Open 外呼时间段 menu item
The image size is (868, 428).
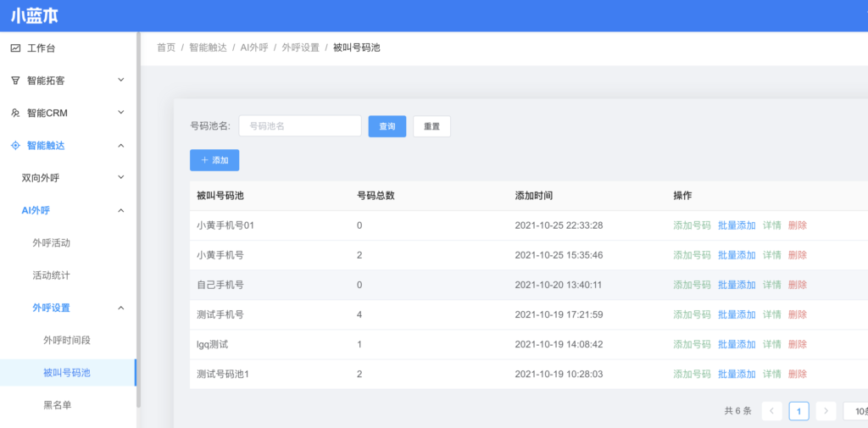[x=67, y=340]
